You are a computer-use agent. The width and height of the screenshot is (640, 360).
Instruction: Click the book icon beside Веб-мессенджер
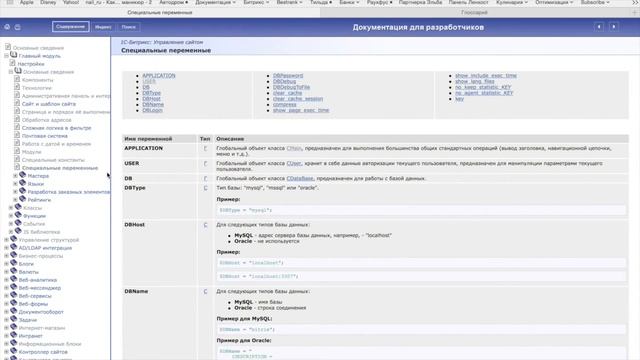point(13,287)
